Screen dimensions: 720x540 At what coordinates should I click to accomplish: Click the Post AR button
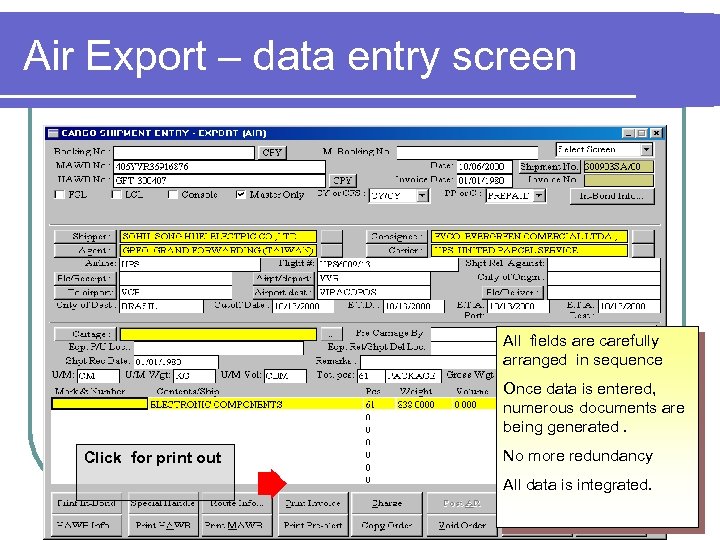(461, 503)
